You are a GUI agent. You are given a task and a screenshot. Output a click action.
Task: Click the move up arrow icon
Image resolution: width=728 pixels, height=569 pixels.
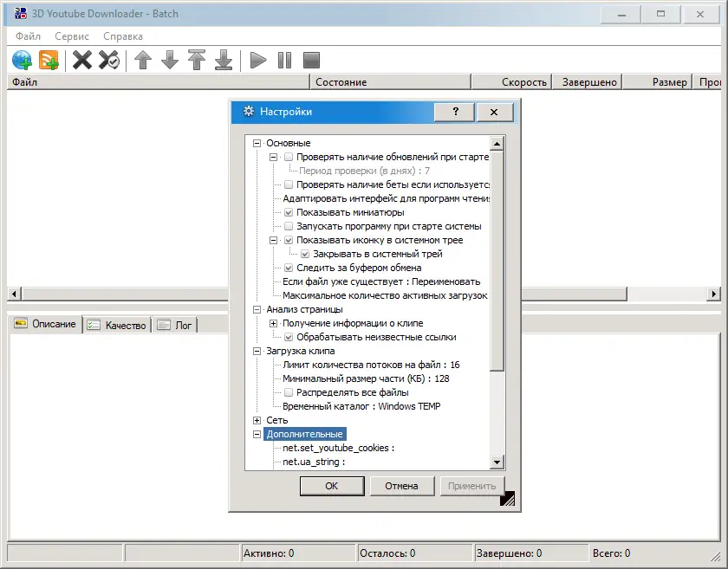(x=143, y=61)
